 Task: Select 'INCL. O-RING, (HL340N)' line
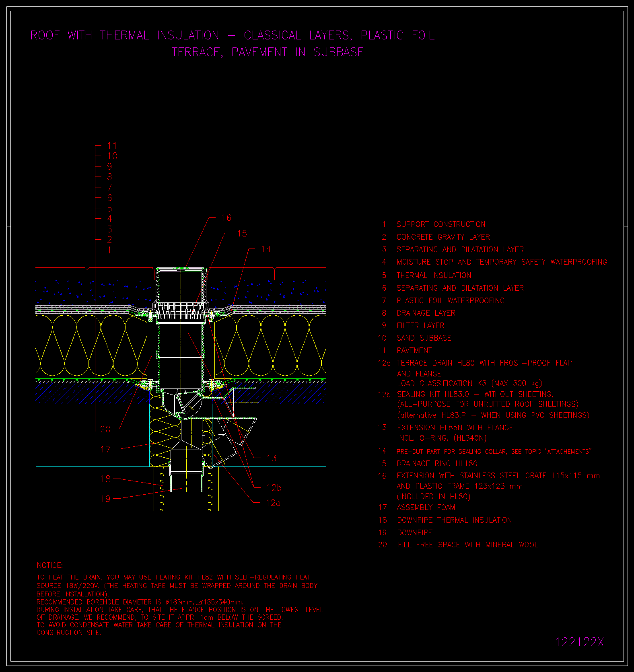[442, 438]
